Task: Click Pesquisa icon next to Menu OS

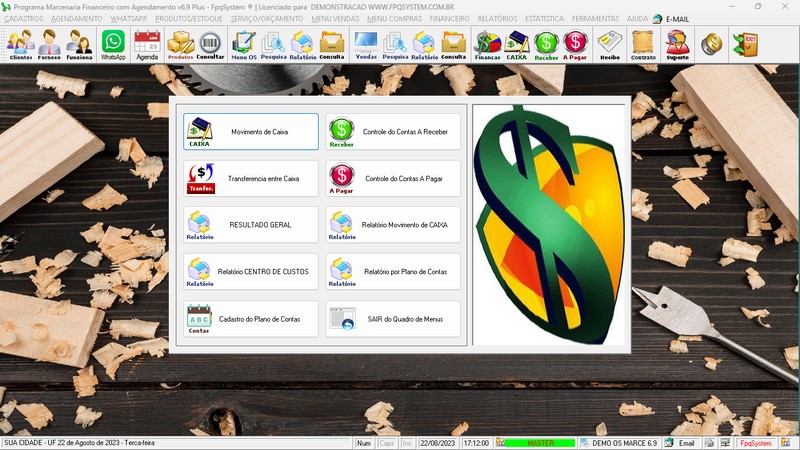Action: [273, 45]
